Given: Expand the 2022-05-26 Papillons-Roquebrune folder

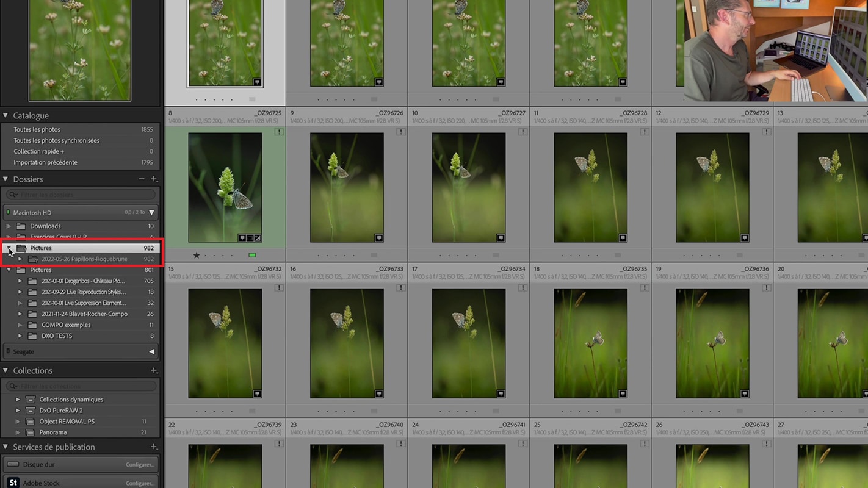Looking at the screenshot, I should [20, 259].
